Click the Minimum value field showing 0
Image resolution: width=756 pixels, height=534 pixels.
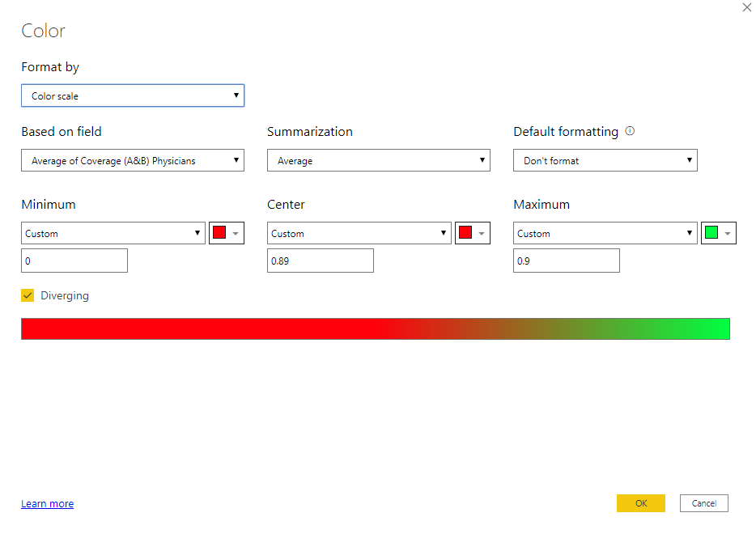pyautogui.click(x=74, y=261)
